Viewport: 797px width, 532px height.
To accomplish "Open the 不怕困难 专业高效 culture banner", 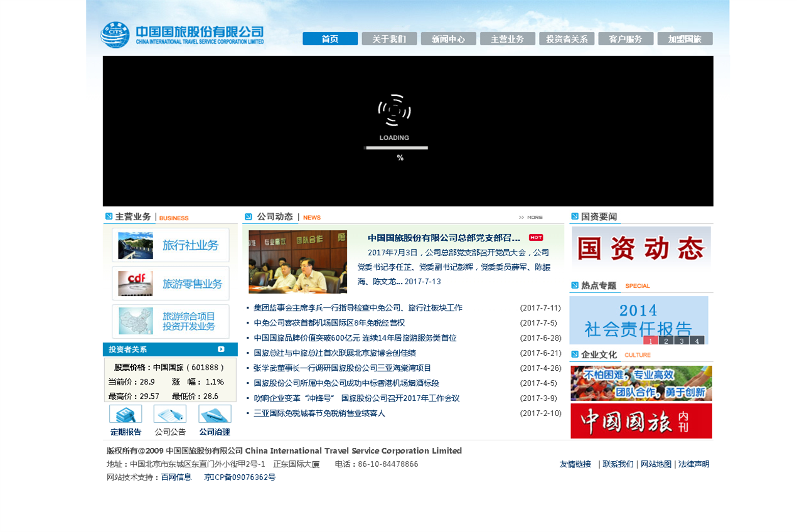I will [641, 383].
